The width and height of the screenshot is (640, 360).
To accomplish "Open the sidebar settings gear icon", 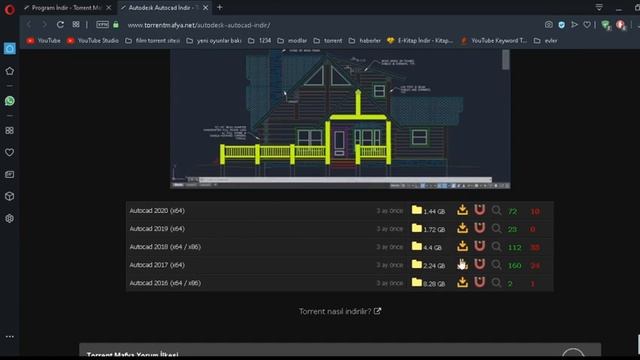I will click(x=10, y=218).
